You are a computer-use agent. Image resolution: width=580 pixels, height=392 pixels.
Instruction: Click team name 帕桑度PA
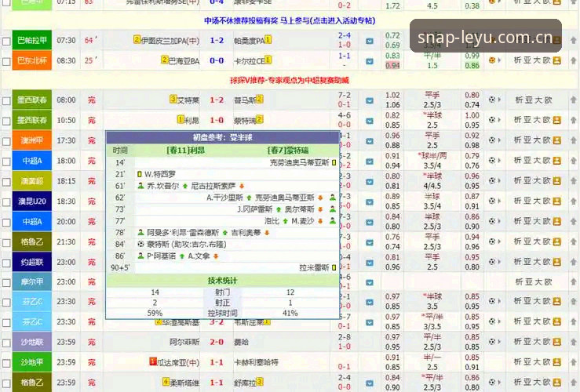250,41
